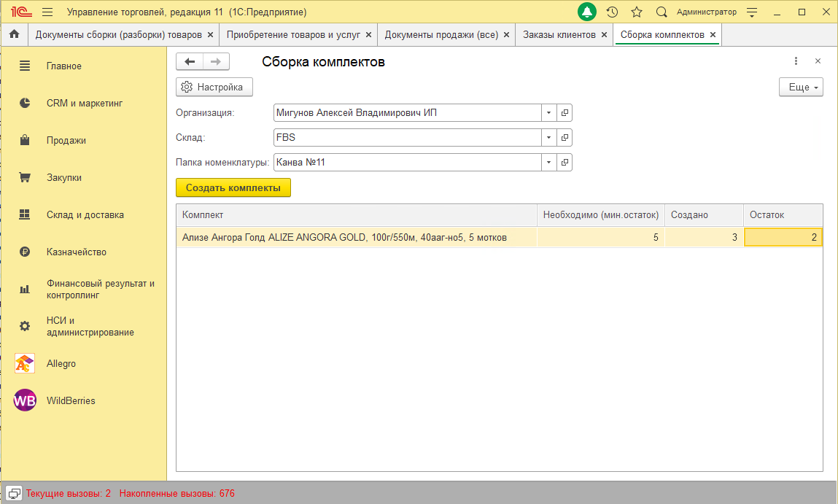Click the three-dot form options icon
The height and width of the screenshot is (504, 838).
click(796, 61)
